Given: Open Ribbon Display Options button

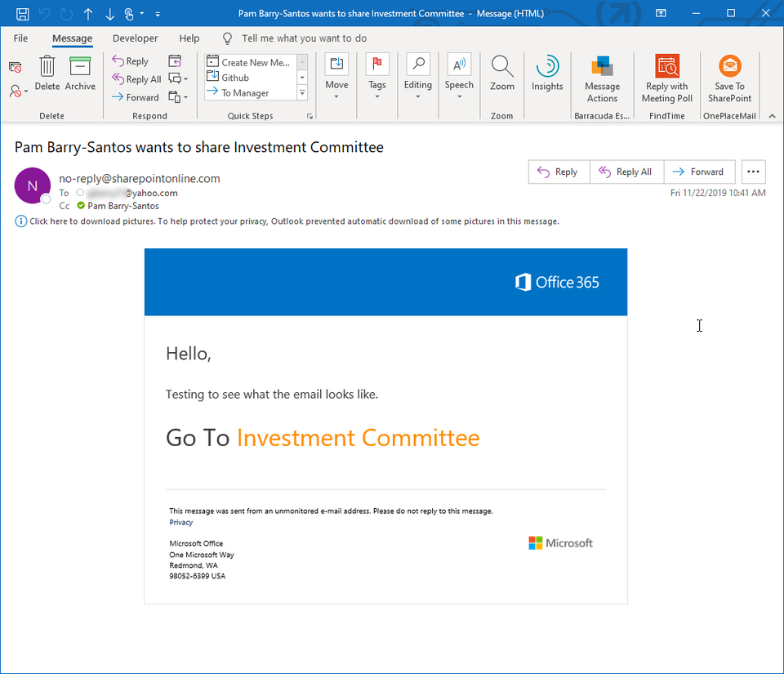Looking at the screenshot, I should coord(661,14).
